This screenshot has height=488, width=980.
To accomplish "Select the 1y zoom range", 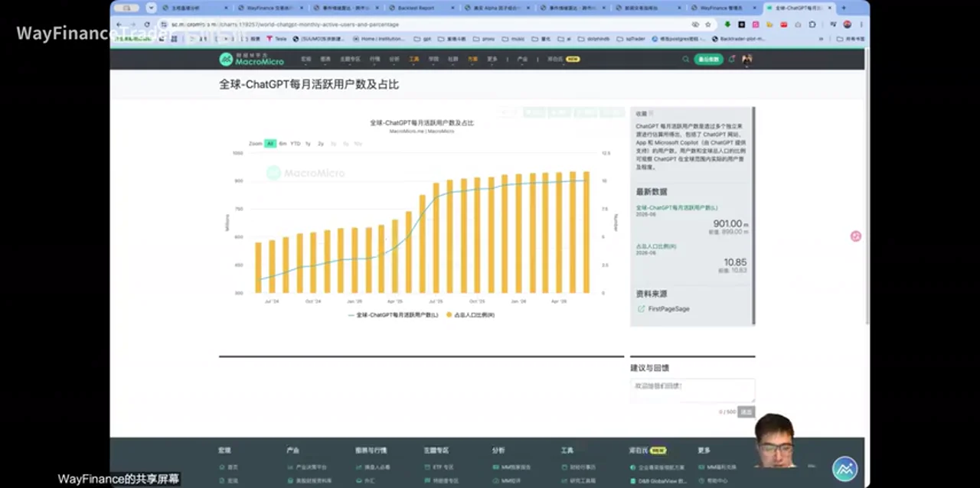I will tap(308, 144).
